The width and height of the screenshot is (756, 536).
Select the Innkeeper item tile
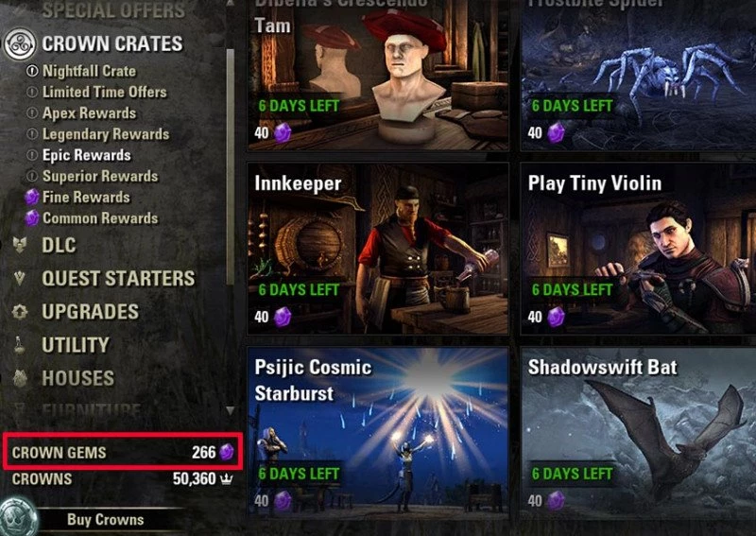point(378,249)
